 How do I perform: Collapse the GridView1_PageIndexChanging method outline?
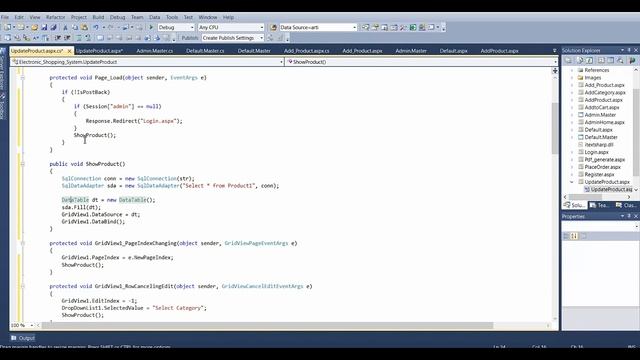(x=23, y=243)
